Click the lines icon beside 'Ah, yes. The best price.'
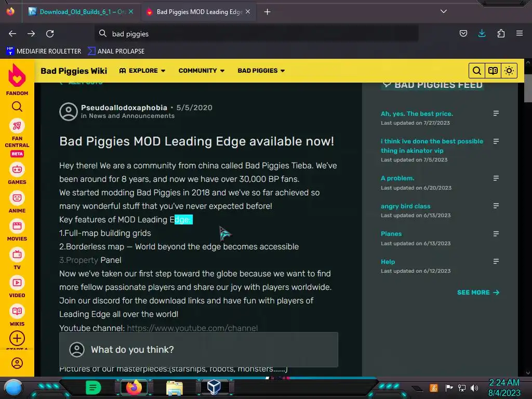 pos(496,113)
